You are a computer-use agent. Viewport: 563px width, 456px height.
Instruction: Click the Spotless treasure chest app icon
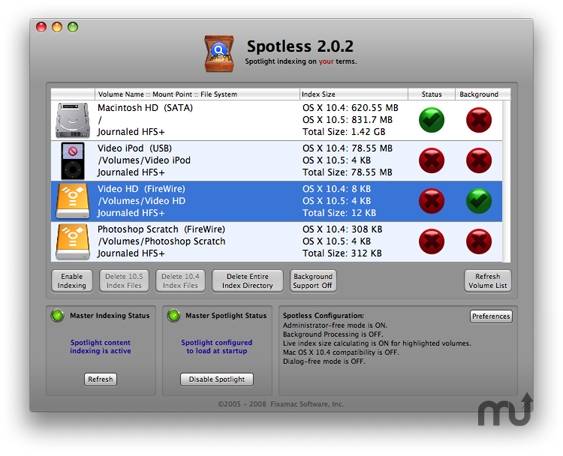click(x=219, y=53)
